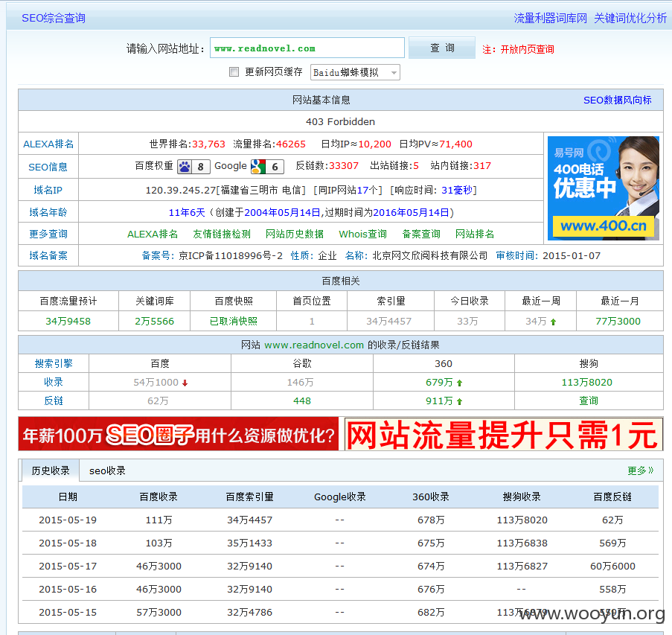The height and width of the screenshot is (635, 672).
Task: Click the 35万1433 cell in history table
Action: coord(249,543)
